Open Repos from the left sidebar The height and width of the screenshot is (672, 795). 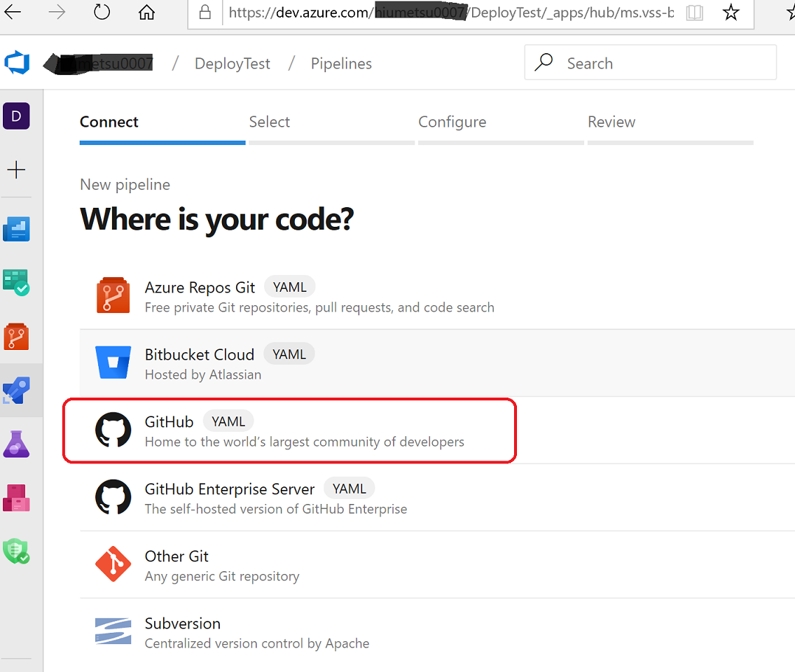point(16,337)
